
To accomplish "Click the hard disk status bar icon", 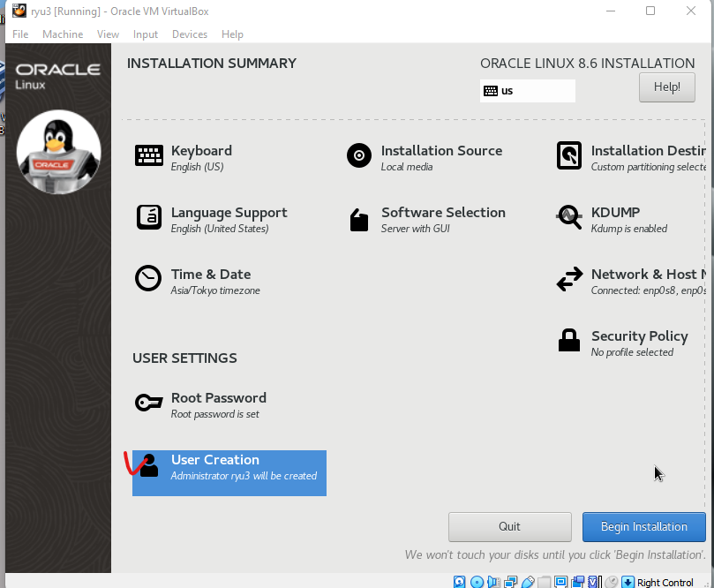I will pyautogui.click(x=460, y=582).
